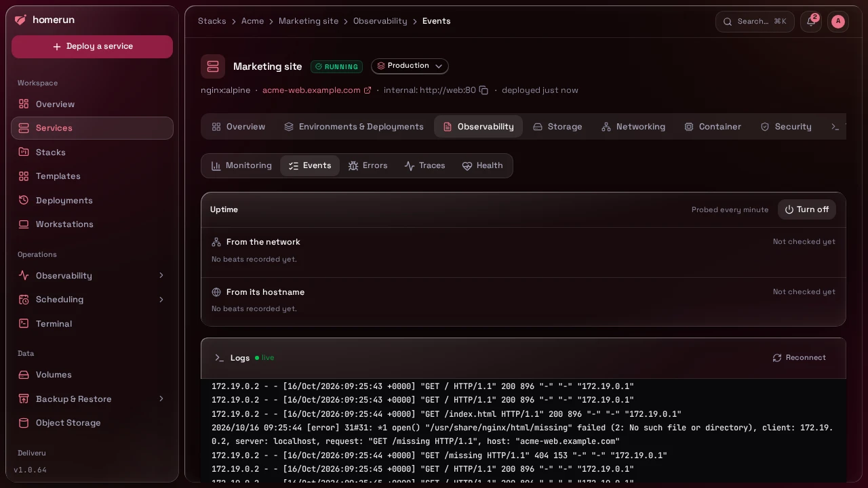The width and height of the screenshot is (868, 488).
Task: Open the Container tab
Action: click(712, 127)
